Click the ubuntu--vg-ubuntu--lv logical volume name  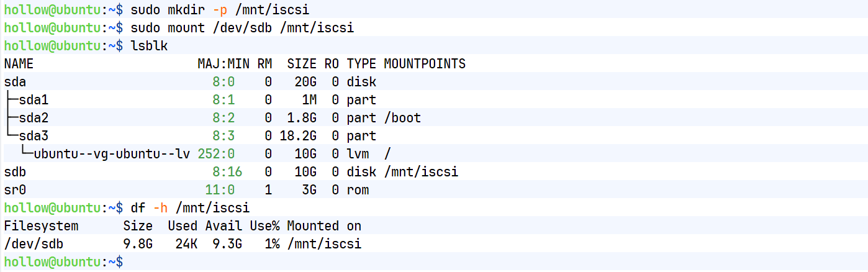tap(112, 154)
